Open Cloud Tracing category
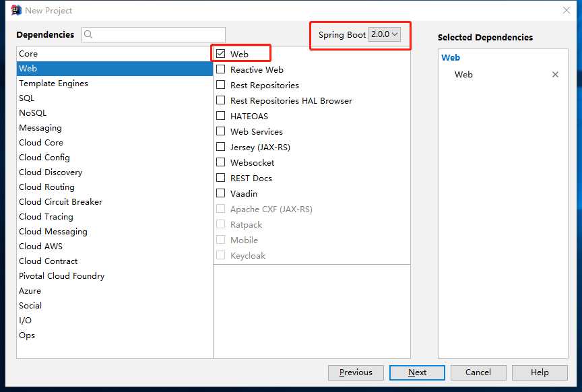The width and height of the screenshot is (582, 392). pos(115,217)
